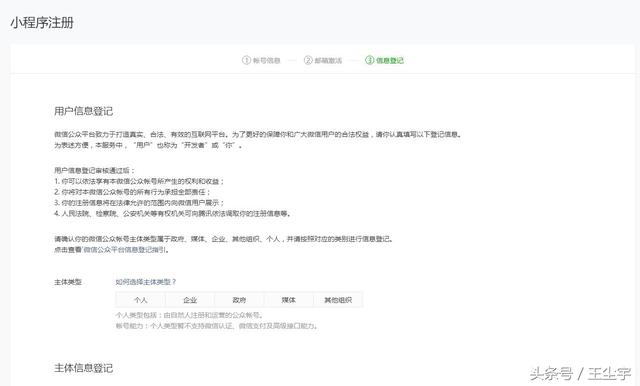
Task: Click the 头条号 / 王尘宇 watermark
Action: (x=580, y=373)
